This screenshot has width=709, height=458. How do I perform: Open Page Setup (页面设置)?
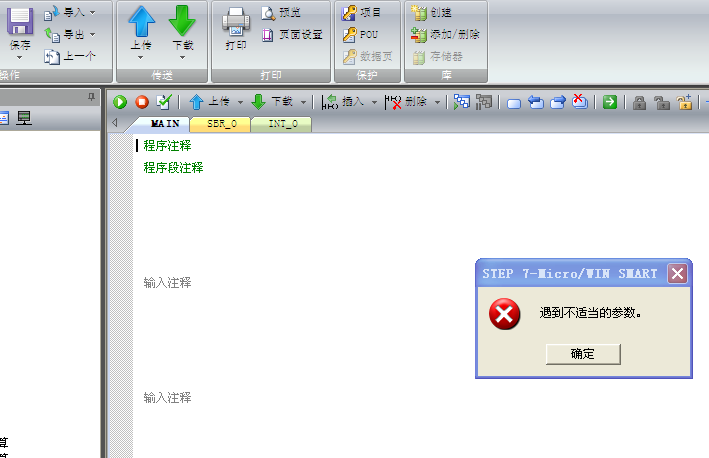(x=292, y=34)
